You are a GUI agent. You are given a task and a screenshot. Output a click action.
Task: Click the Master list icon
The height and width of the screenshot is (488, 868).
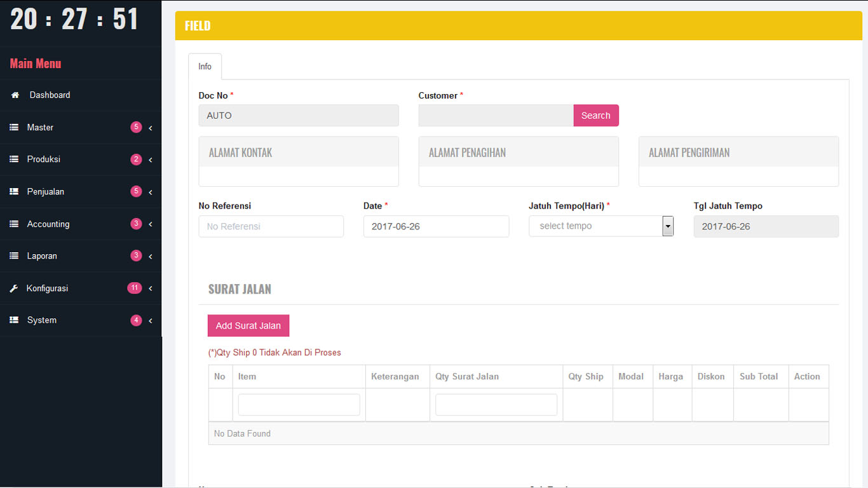pos(14,128)
